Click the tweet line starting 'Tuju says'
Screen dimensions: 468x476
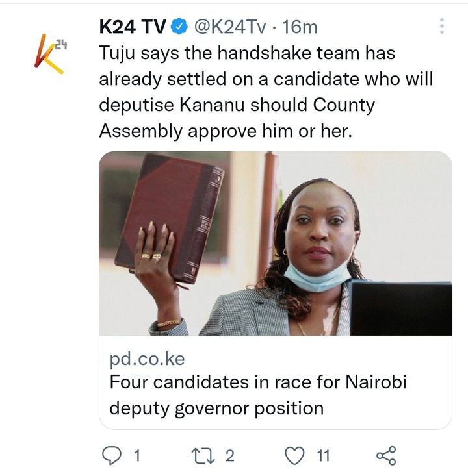click(247, 53)
